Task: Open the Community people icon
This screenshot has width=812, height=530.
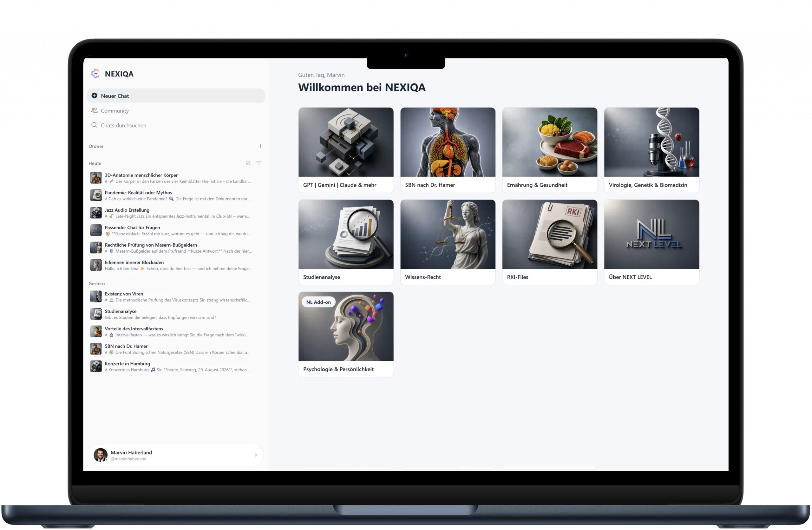Action: coord(95,110)
